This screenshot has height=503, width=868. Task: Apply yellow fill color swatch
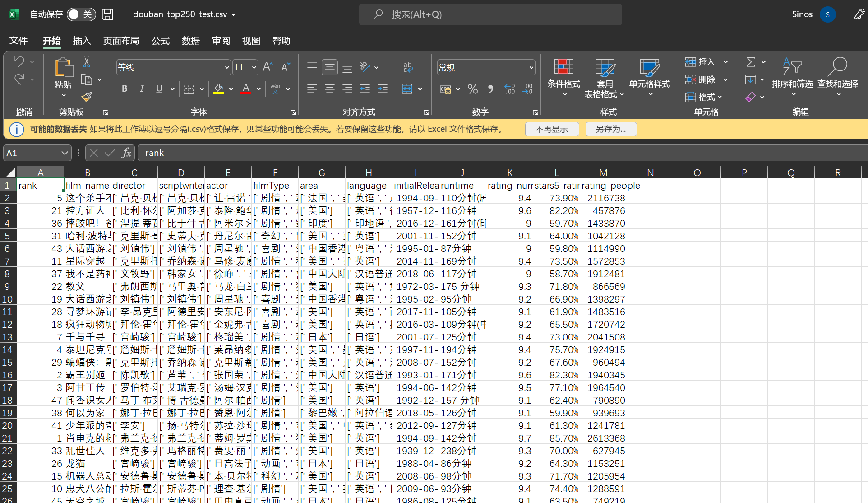(x=218, y=88)
